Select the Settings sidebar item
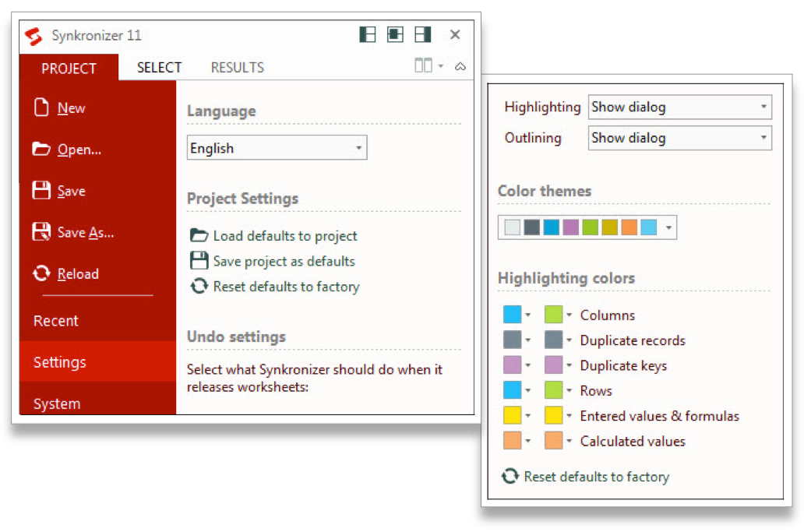Viewport: 811px width, 532px height. click(x=97, y=362)
